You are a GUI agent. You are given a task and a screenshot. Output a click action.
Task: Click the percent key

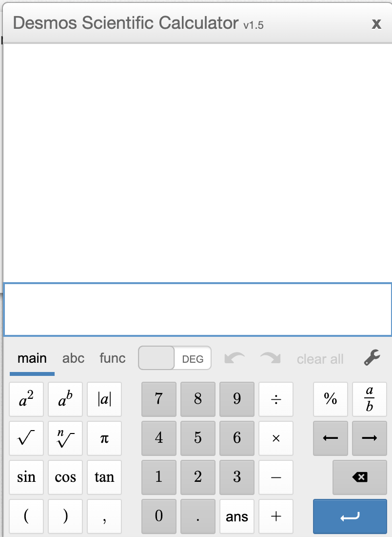coord(331,399)
